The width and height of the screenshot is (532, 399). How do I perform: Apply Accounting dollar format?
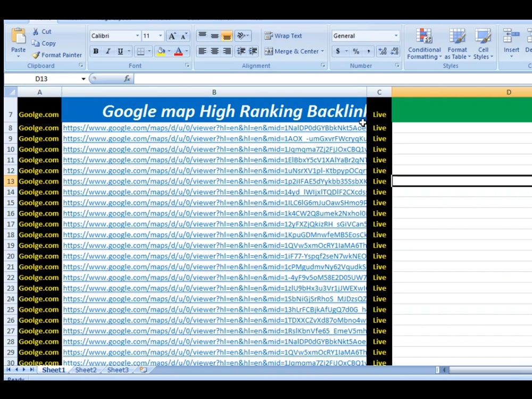pyautogui.click(x=338, y=51)
